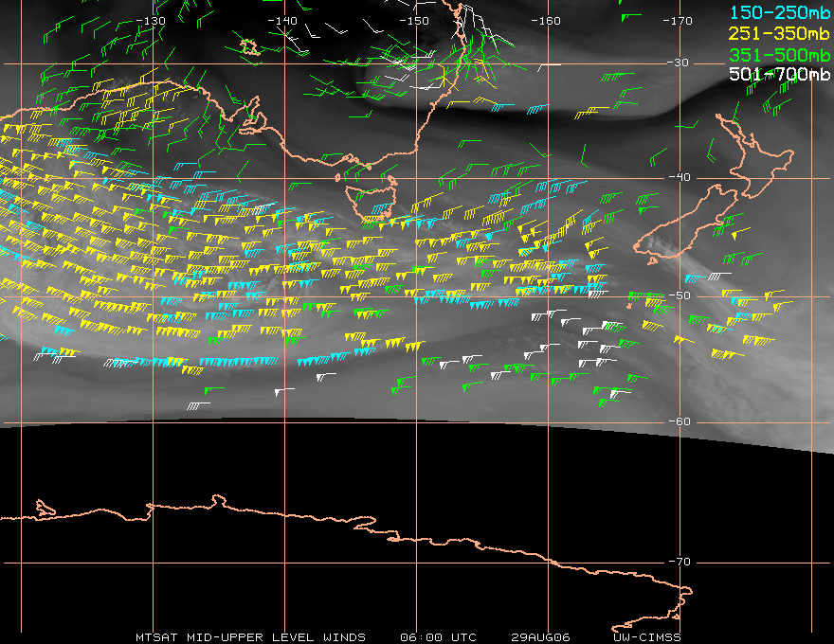Click the -50 latitude label
This screenshot has height=644, width=834.
pos(680,296)
